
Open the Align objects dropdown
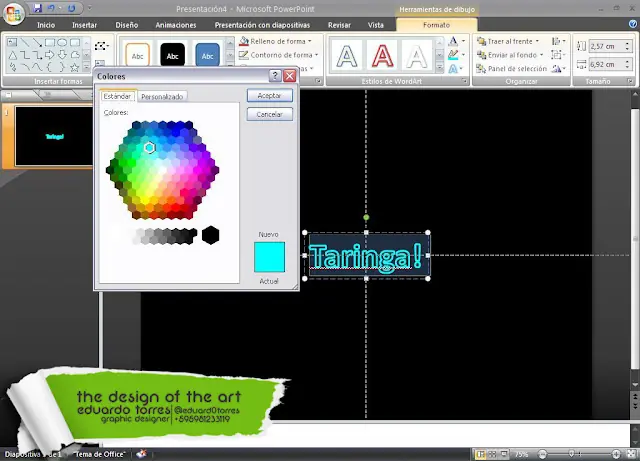(558, 41)
